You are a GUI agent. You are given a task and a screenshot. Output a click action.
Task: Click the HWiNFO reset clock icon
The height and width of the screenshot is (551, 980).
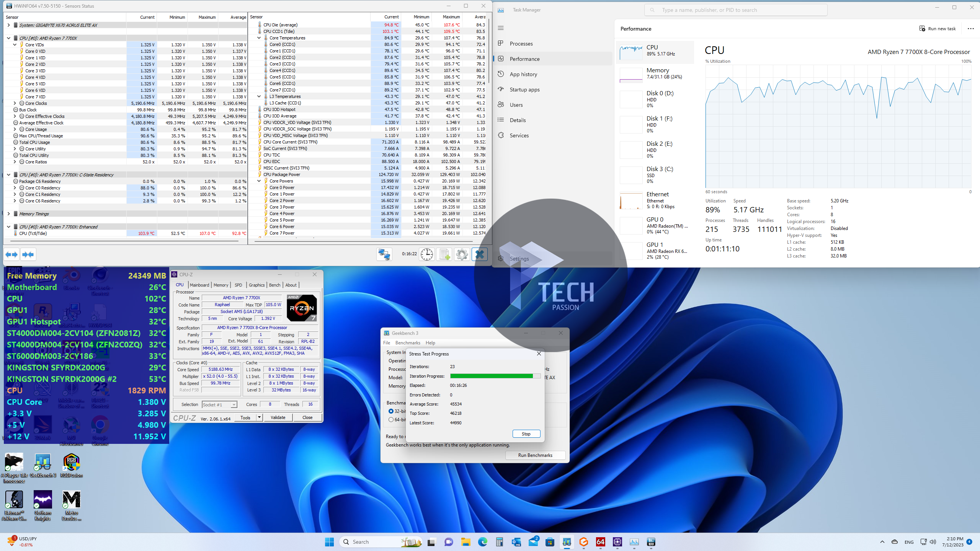point(426,254)
